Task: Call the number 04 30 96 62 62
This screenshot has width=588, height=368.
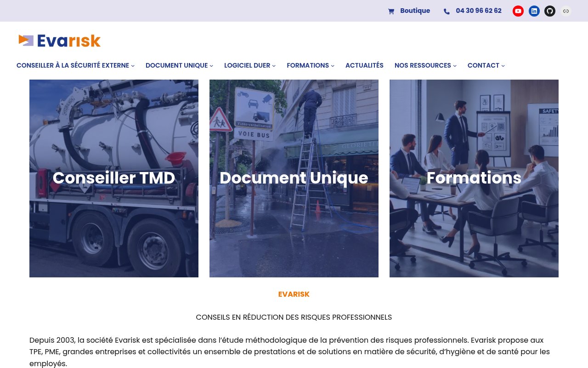Action: click(479, 11)
